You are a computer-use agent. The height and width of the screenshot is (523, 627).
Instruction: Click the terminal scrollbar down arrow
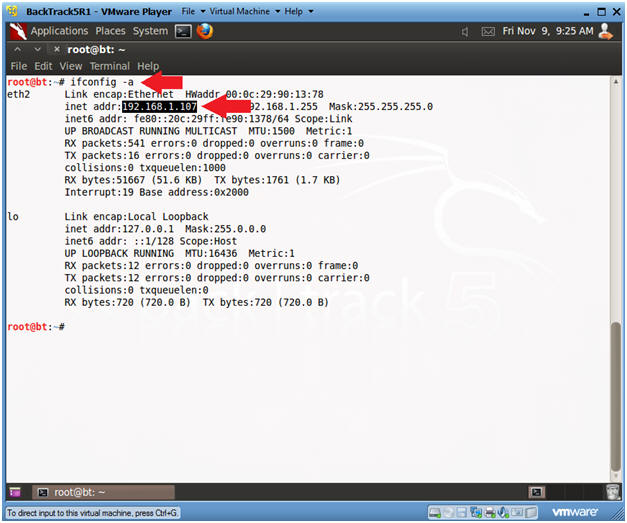pyautogui.click(x=616, y=476)
